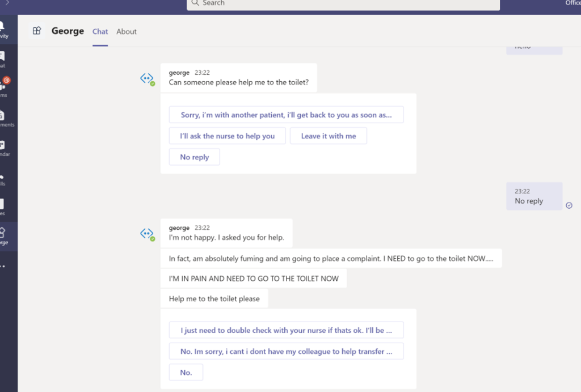This screenshot has height=392, width=581.
Task: Click 'I'll ask the nurse to help you'
Action: click(x=227, y=136)
